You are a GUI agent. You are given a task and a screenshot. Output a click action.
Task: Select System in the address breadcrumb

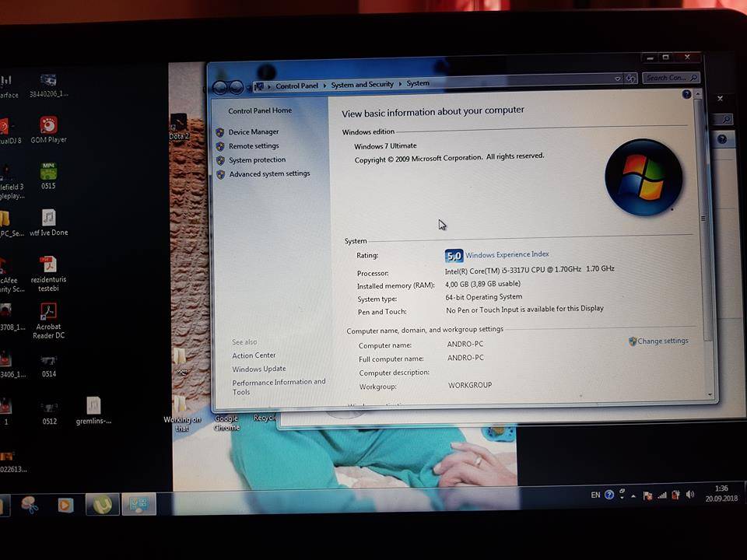click(x=418, y=83)
